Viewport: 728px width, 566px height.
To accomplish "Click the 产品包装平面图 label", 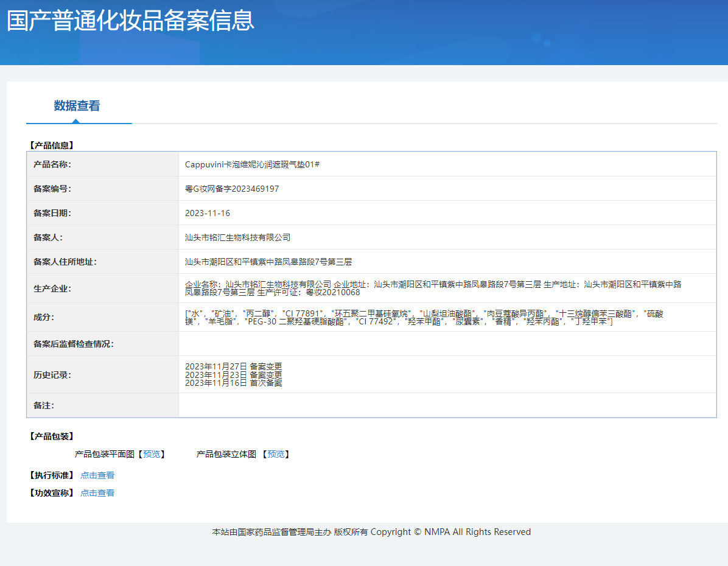I will click(x=105, y=454).
